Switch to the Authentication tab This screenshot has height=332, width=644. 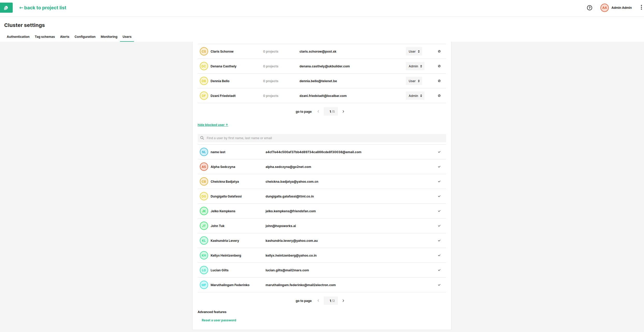18,37
